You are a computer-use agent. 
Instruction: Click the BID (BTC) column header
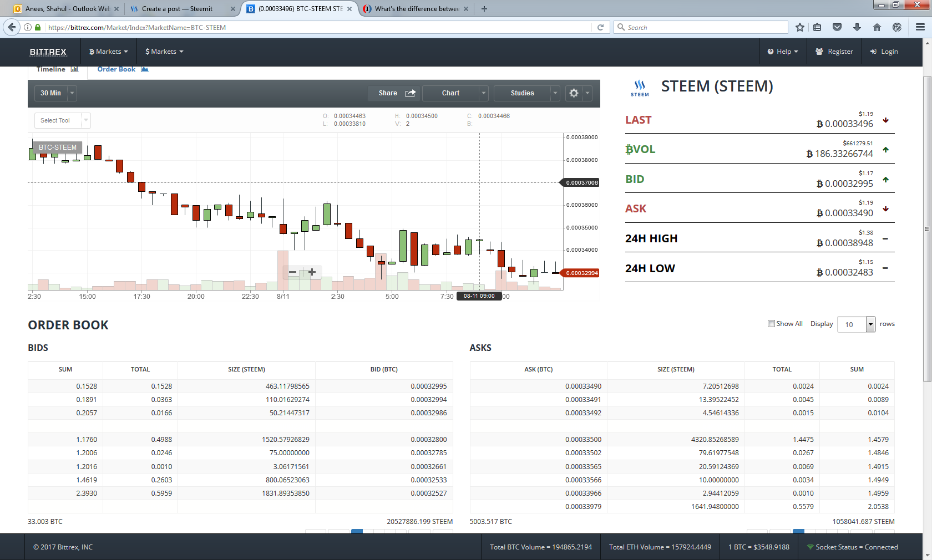384,369
